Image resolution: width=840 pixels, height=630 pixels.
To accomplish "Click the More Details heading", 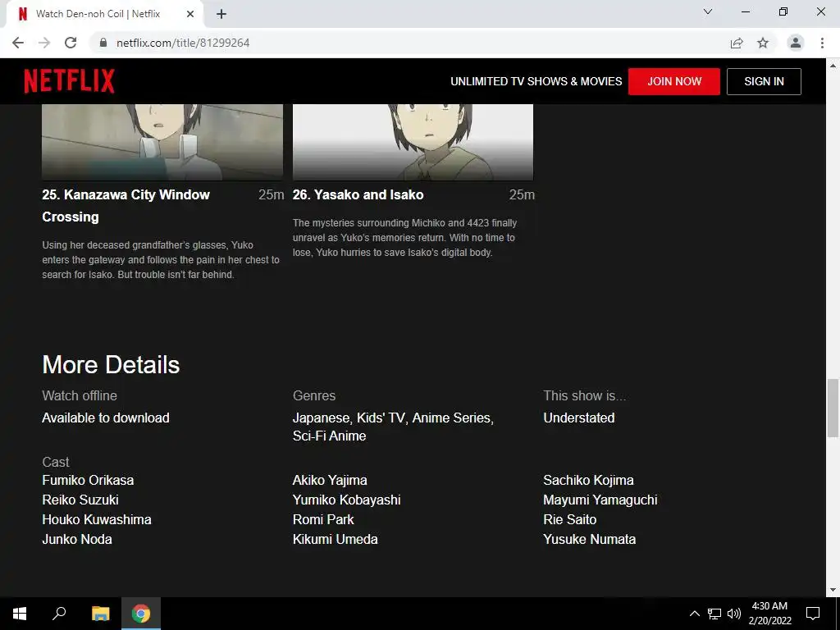I will [x=111, y=365].
